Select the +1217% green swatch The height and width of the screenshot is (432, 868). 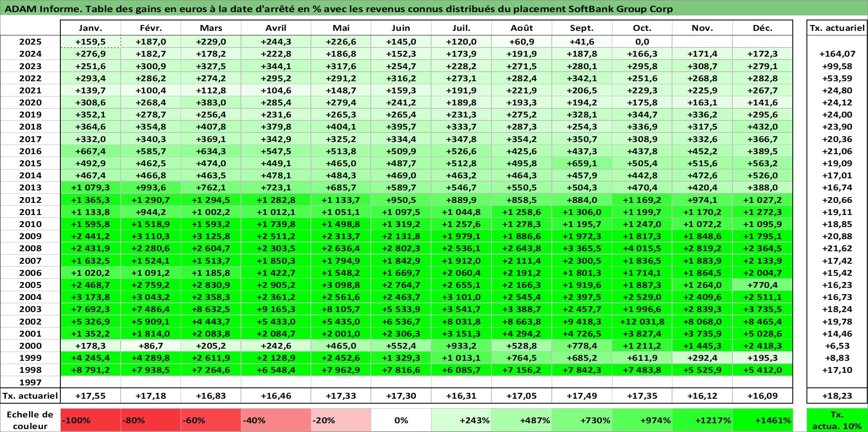[702, 420]
